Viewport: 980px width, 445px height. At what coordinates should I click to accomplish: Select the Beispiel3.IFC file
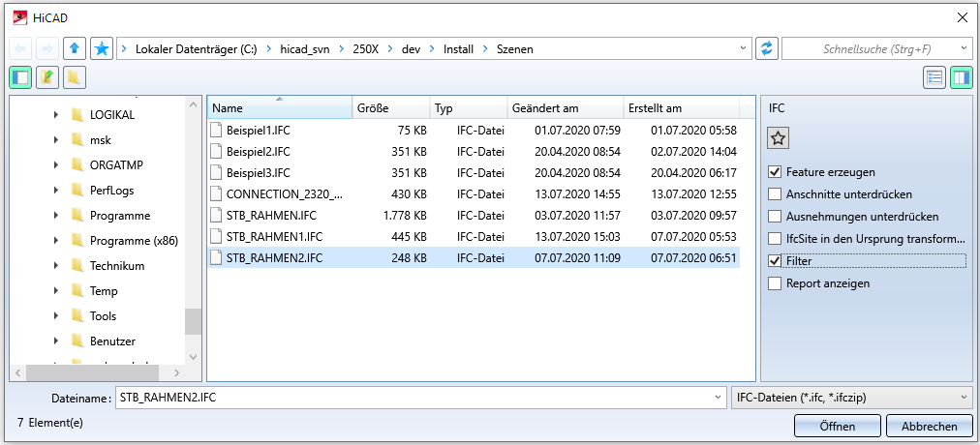point(474,172)
